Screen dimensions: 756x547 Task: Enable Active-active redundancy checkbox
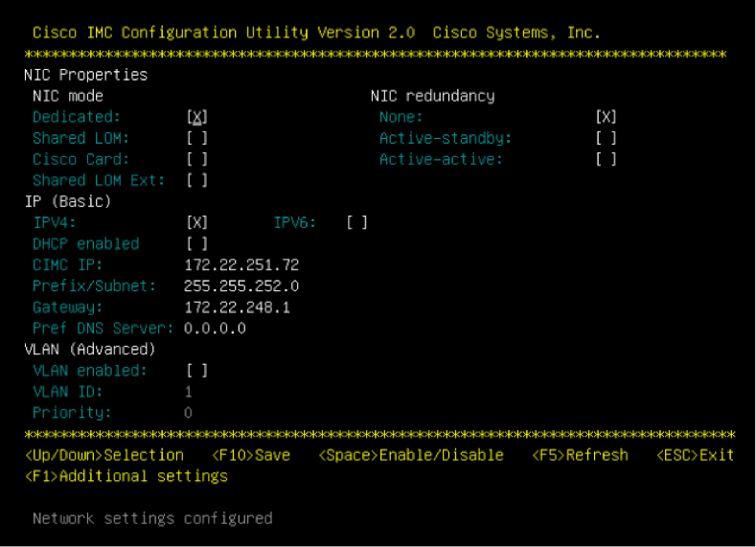click(x=607, y=160)
